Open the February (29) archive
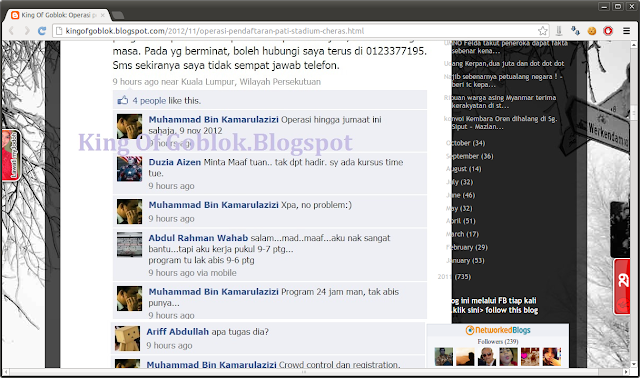The height and width of the screenshot is (378, 640). [x=467, y=247]
